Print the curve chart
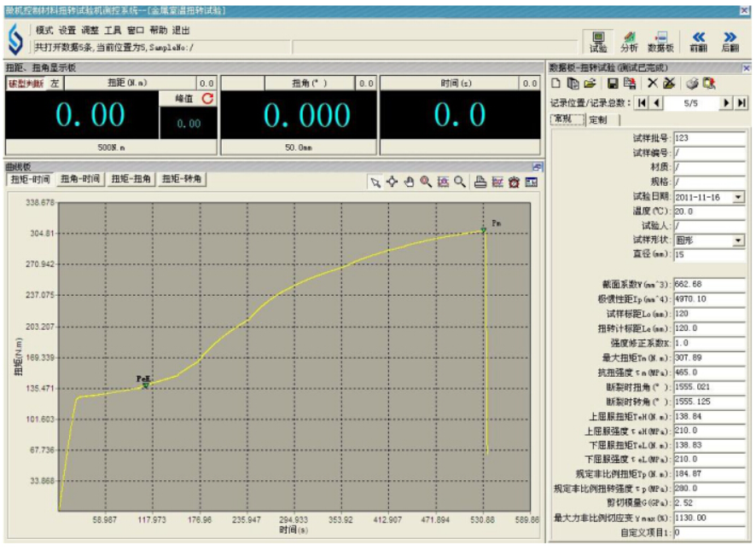The height and width of the screenshot is (550, 756). pos(480,182)
